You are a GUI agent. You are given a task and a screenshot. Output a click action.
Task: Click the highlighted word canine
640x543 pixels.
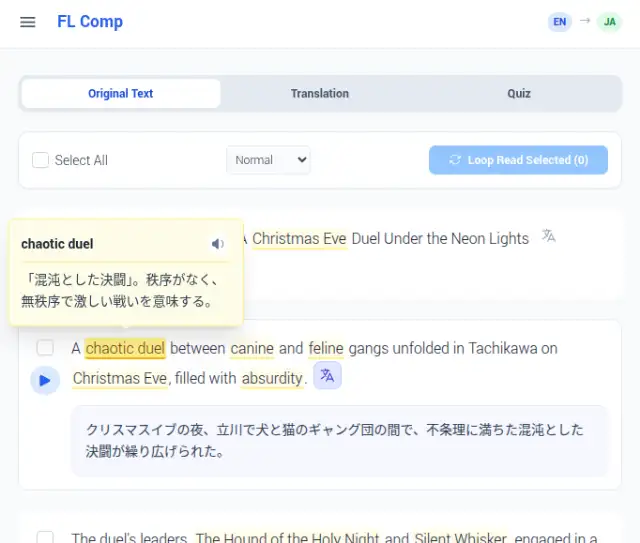point(252,349)
